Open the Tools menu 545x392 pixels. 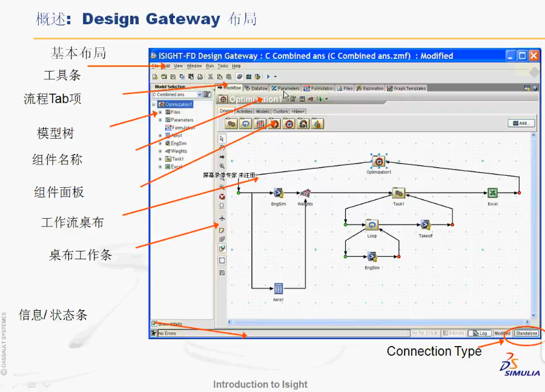pos(223,67)
